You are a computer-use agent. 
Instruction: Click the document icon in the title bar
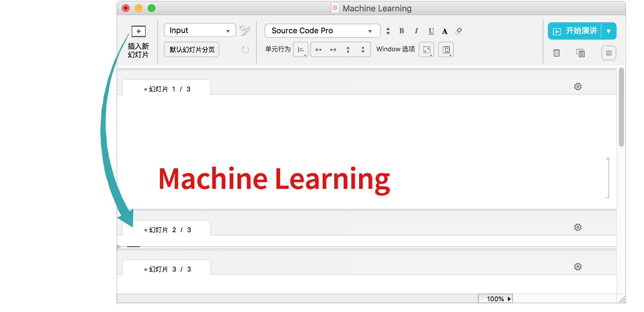point(335,8)
